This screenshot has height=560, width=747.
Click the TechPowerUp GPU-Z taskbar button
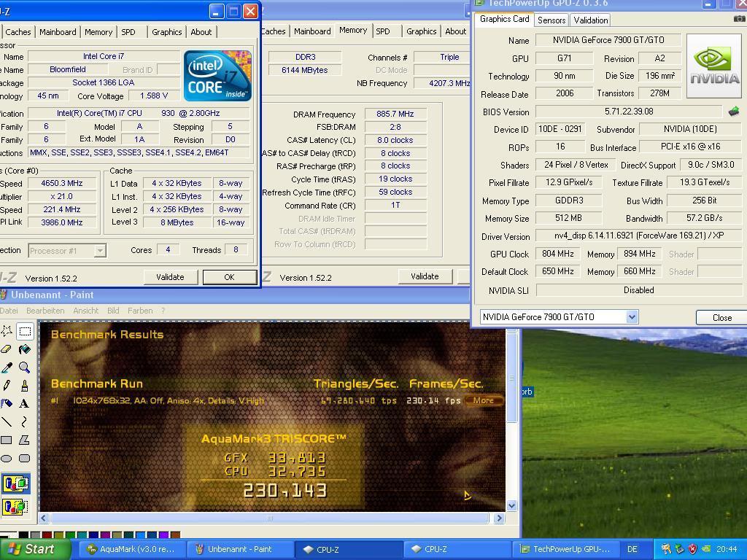click(565, 549)
